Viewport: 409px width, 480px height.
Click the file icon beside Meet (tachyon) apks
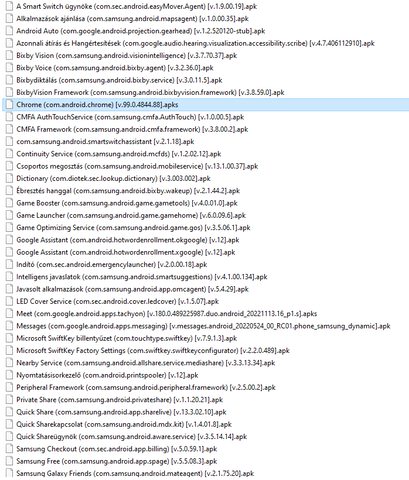click(x=10, y=314)
